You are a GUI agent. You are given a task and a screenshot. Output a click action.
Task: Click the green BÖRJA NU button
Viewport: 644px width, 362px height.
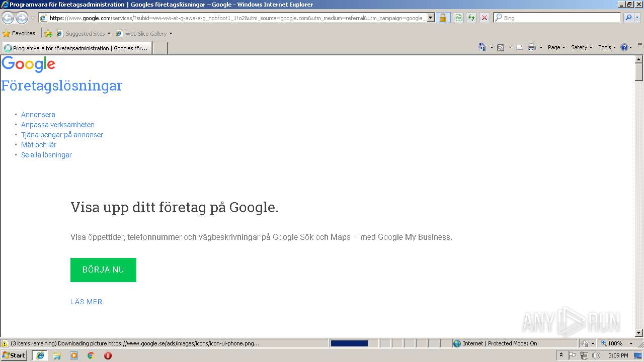pos(103,270)
